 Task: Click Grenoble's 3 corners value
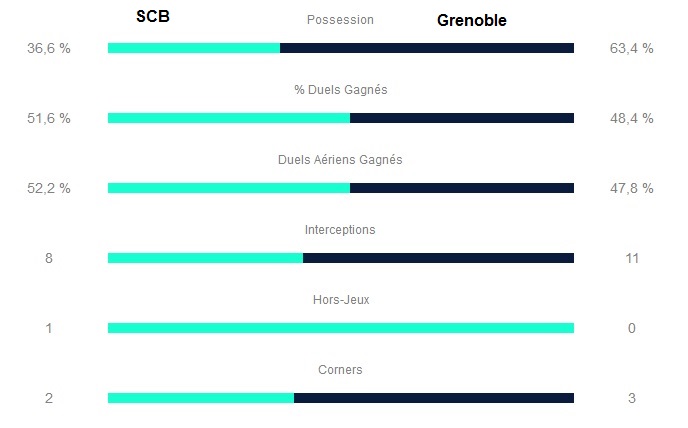(631, 398)
